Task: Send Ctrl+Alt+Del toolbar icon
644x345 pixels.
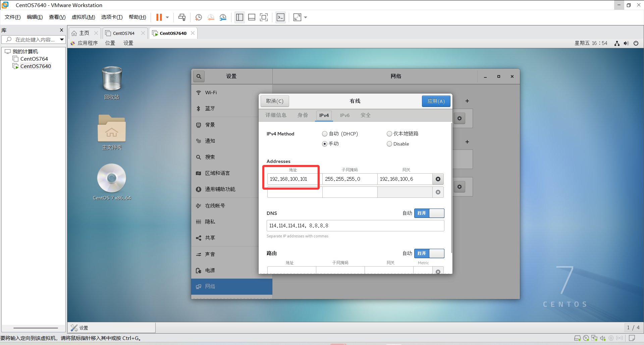Action: [182, 17]
